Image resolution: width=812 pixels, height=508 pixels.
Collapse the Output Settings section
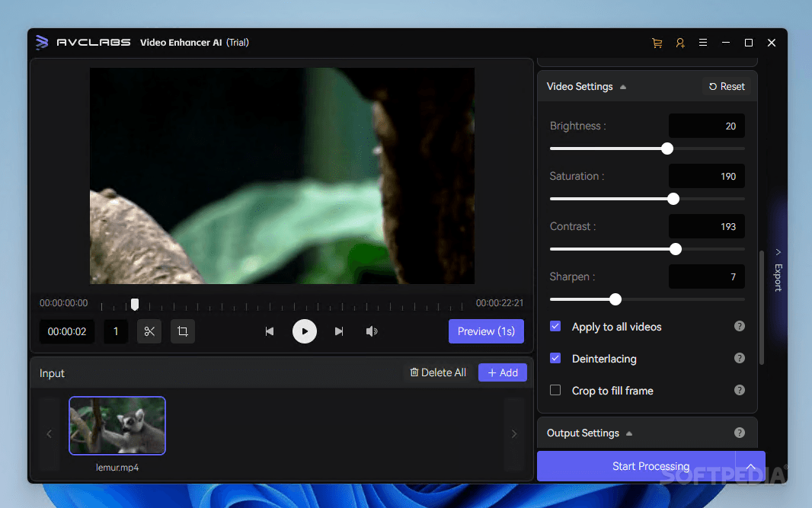pyautogui.click(x=629, y=433)
